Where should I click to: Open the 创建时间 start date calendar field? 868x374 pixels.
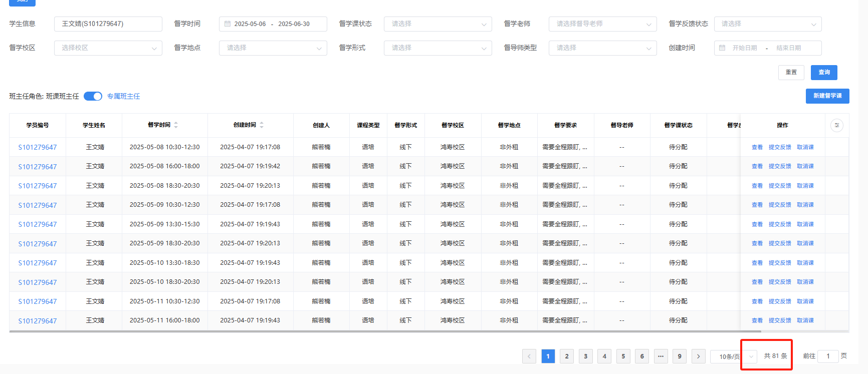coord(744,48)
